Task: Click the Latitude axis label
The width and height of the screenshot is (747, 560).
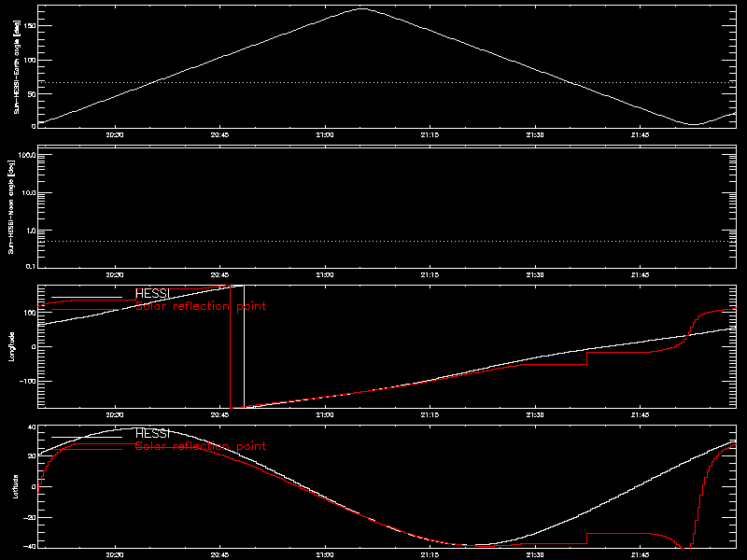Action: [15, 486]
